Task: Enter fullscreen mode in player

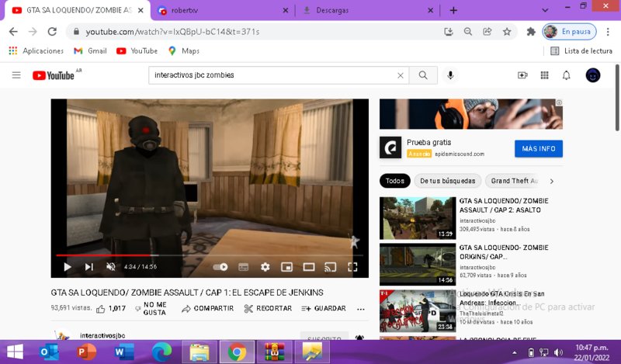Action: tap(352, 267)
